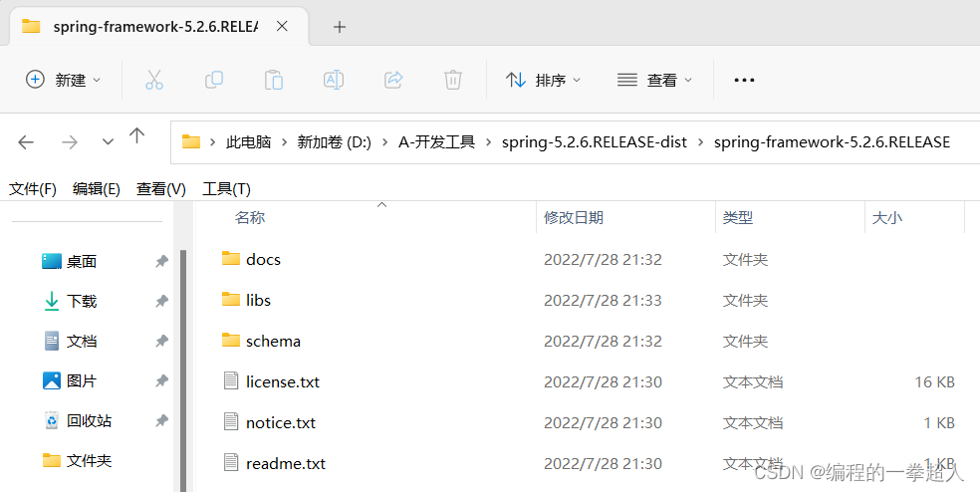Click the sidebar vertical scrollbar
The height and width of the screenshot is (492, 980).
(183, 370)
